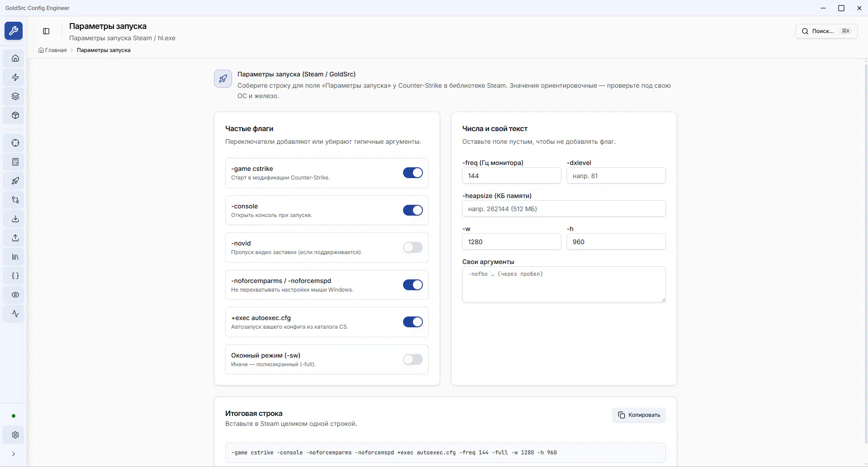Go to the Главная breadcrumb

56,50
